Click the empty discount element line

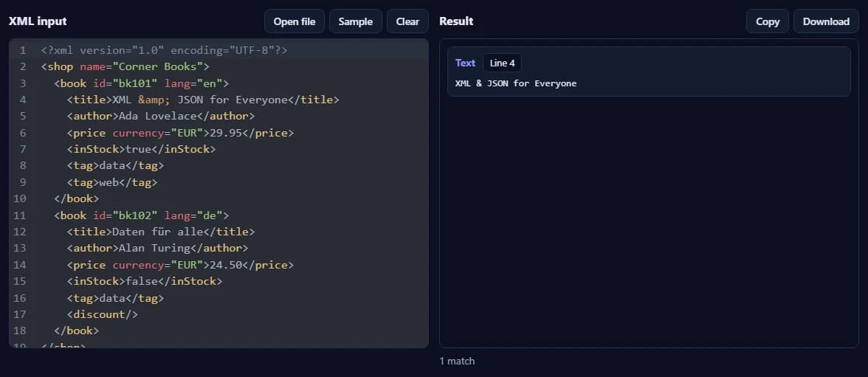103,314
